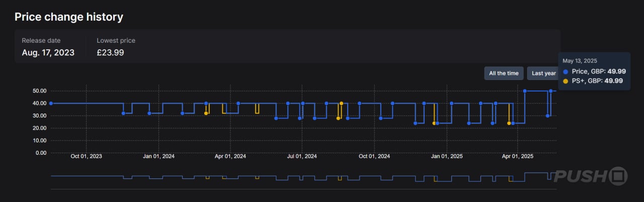
Task: Click the Oct 01, 2024 axis label
Action: (374, 156)
